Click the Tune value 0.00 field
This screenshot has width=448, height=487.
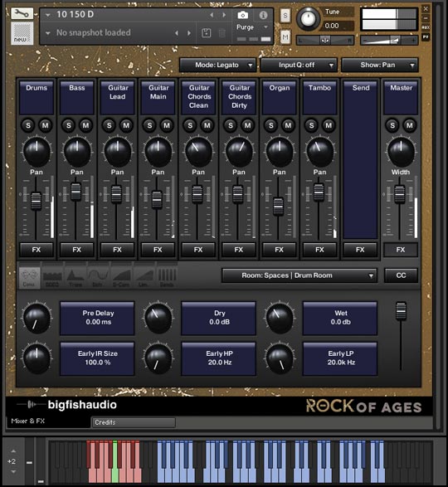click(337, 26)
